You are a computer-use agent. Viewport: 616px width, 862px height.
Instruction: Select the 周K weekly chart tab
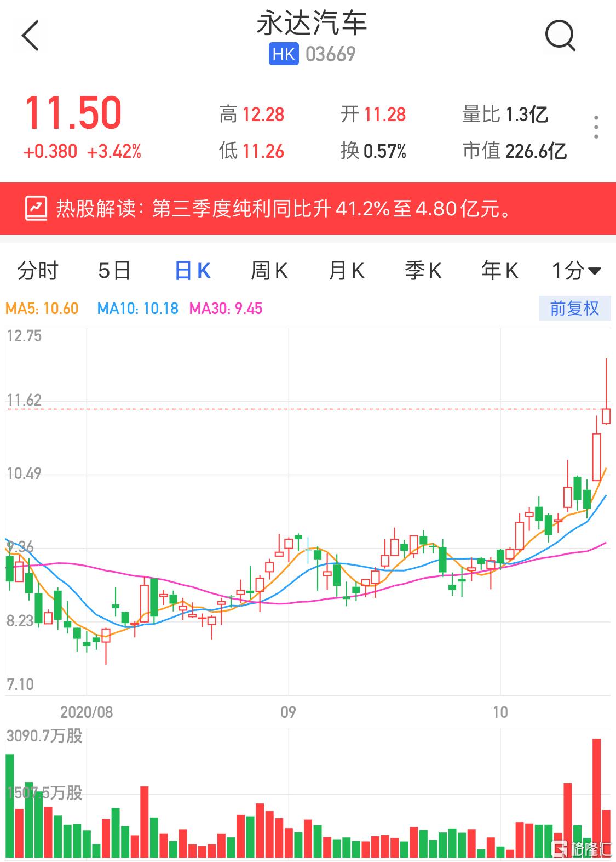(x=269, y=271)
